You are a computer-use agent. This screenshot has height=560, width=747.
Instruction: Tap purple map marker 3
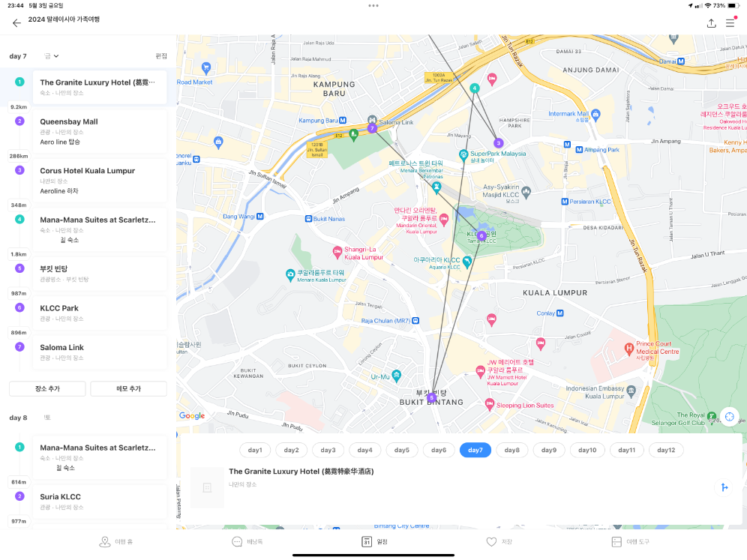coord(499,143)
